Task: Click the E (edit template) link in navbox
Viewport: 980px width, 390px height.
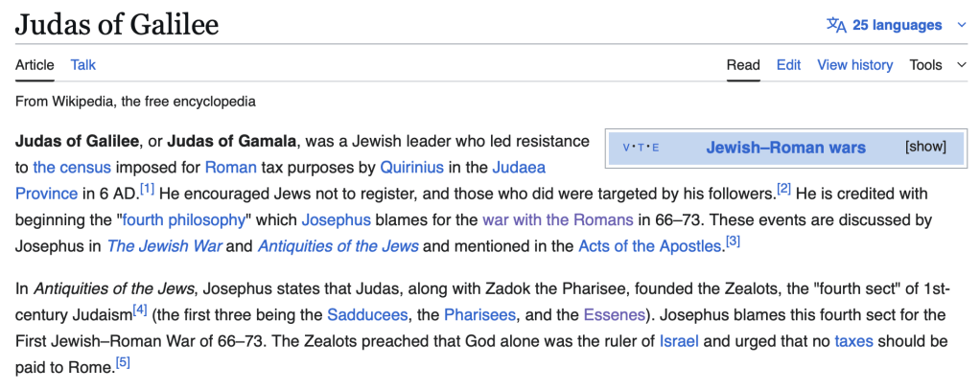Action: point(656,148)
